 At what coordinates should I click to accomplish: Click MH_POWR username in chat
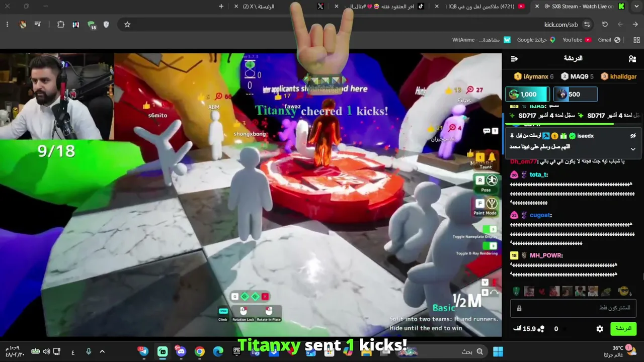pyautogui.click(x=545, y=255)
